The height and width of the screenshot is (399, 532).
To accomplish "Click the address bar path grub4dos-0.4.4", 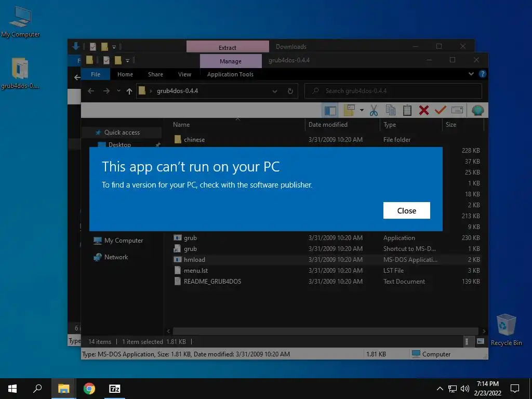I will point(178,91).
